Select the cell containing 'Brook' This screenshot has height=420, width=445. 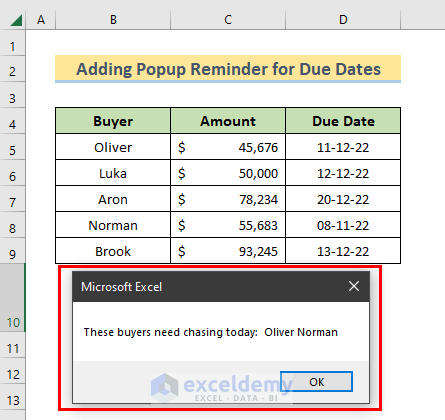(113, 251)
